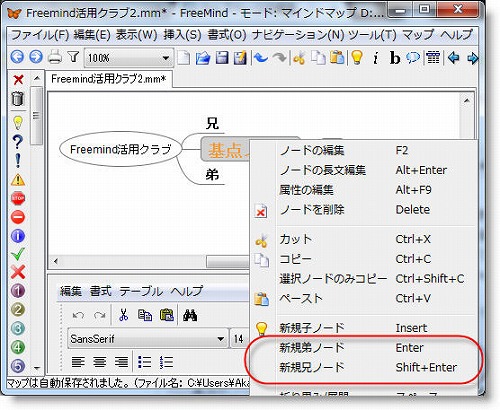Click the numbered list icon in note editor
Viewport: 500px width, 410px height.
click(166, 362)
